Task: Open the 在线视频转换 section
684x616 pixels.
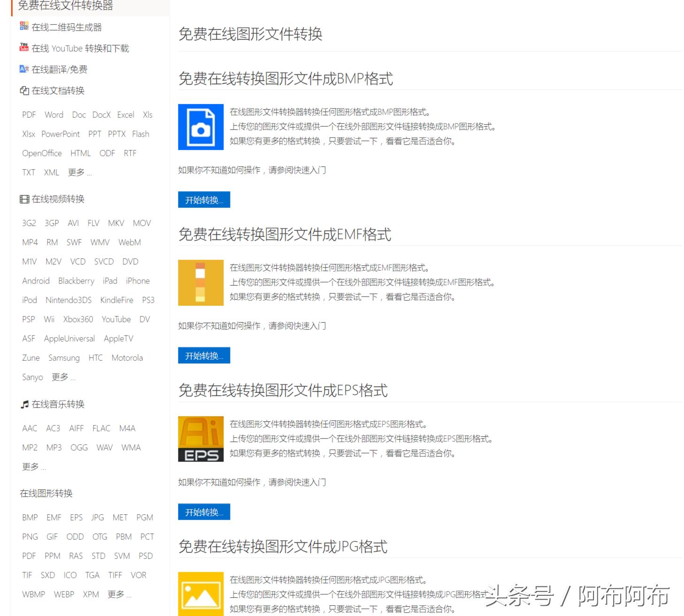Action: click(x=57, y=199)
